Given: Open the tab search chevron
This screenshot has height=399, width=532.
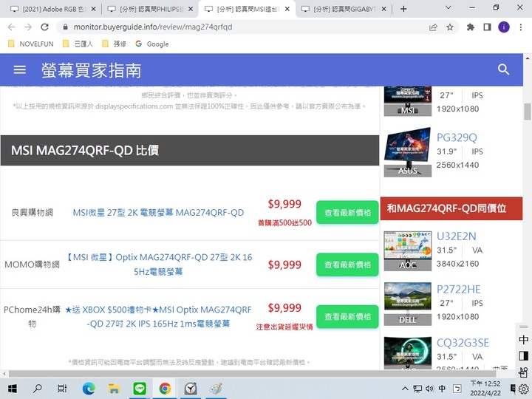Looking at the screenshot, I should (448, 7).
